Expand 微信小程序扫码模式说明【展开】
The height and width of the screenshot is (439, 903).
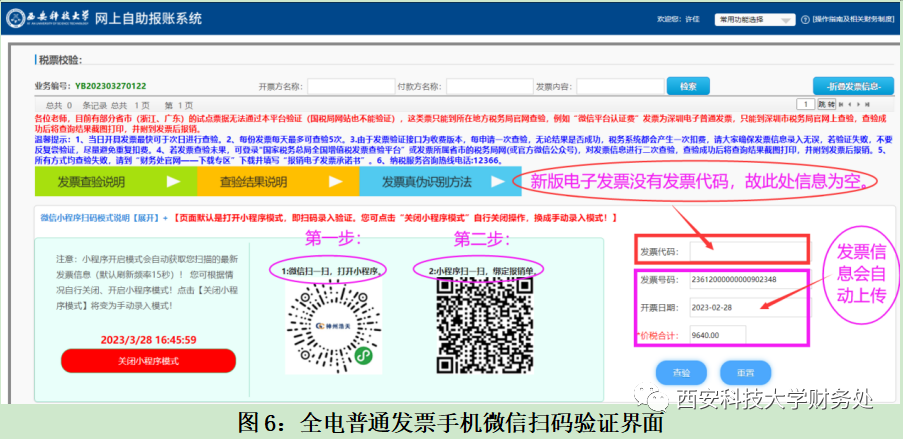coord(104,218)
